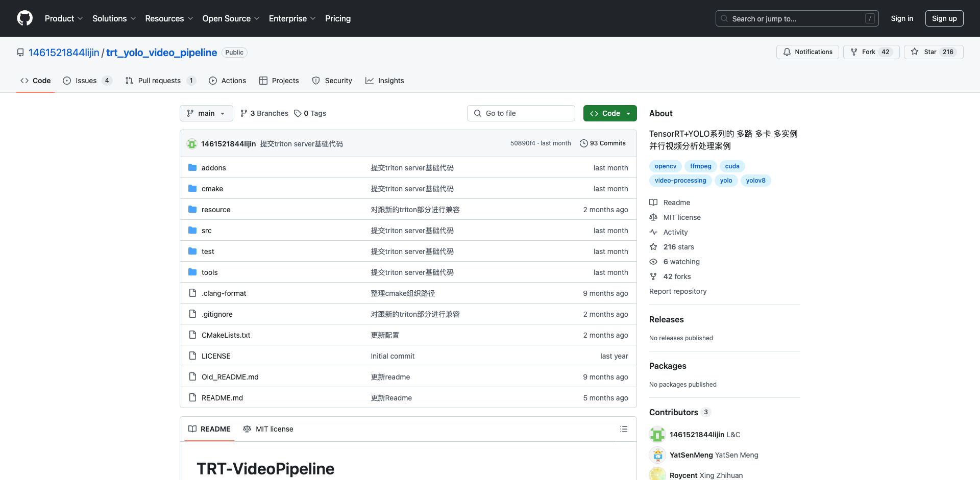Select the Code tab
Viewport: 980px width, 480px height.
tap(36, 81)
